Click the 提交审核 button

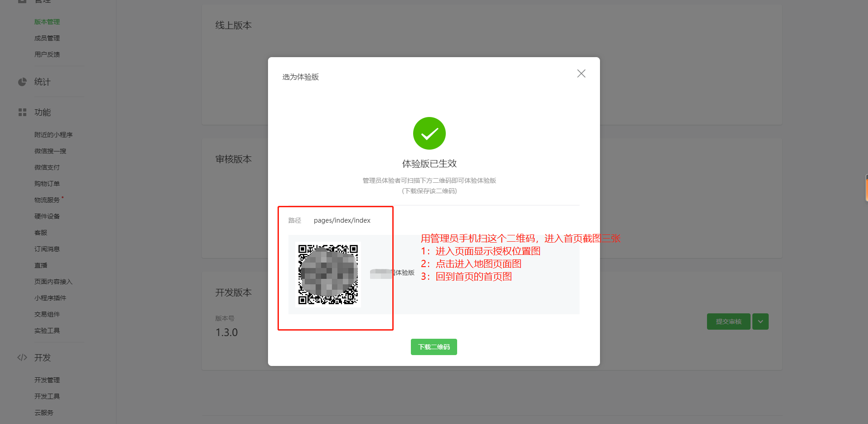[728, 322]
